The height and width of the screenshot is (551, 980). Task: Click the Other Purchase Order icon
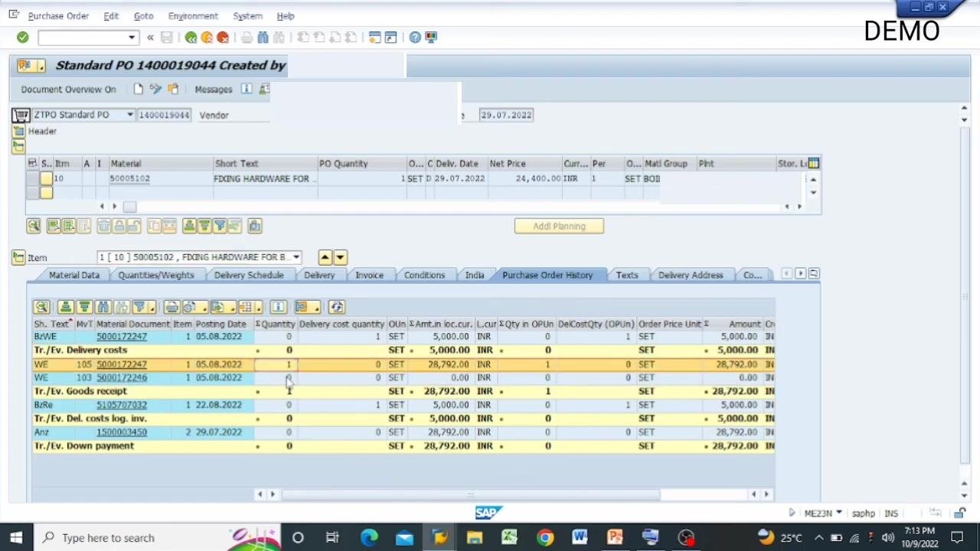coord(173,90)
